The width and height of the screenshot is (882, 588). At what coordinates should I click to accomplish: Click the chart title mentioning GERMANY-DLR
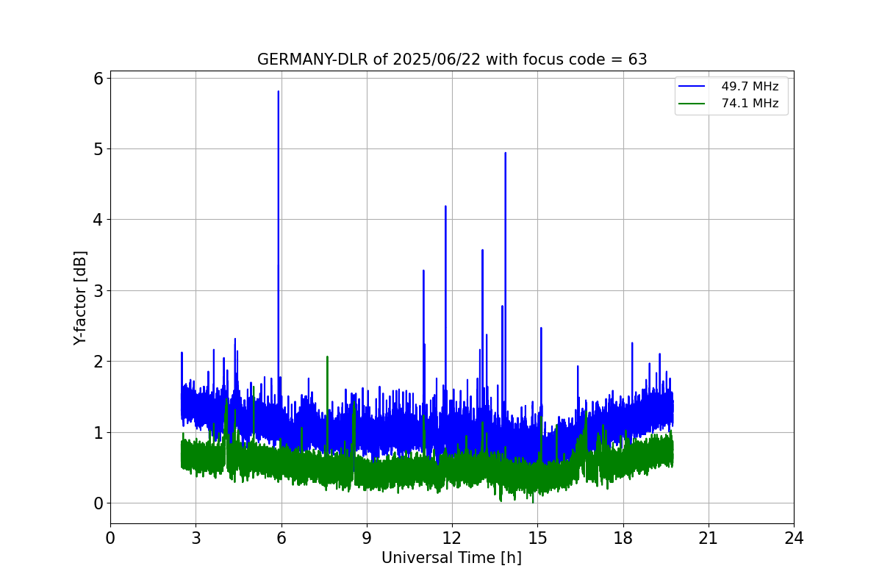pos(452,60)
